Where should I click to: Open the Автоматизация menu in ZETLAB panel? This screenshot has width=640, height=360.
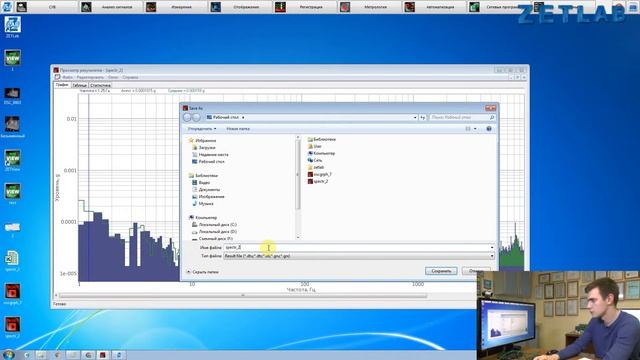pos(440,7)
